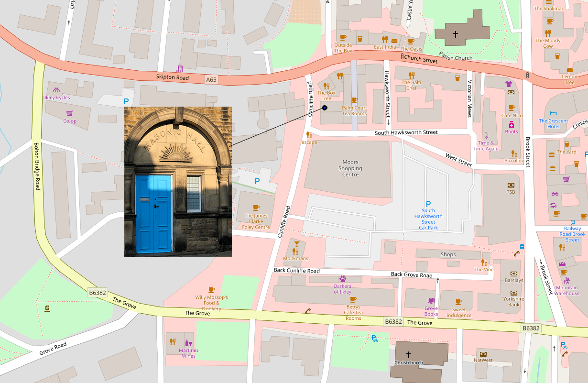Select the Barkers of Ilkley paw icon

tap(343, 278)
